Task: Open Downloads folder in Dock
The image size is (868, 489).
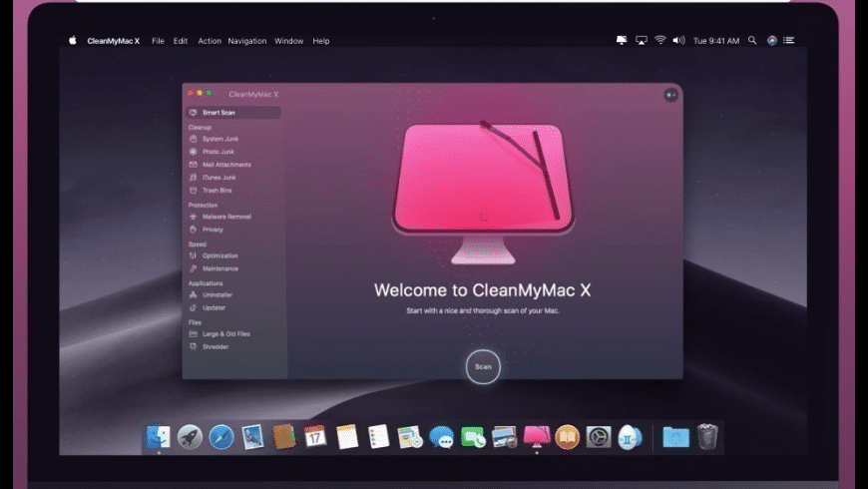Action: click(675, 437)
